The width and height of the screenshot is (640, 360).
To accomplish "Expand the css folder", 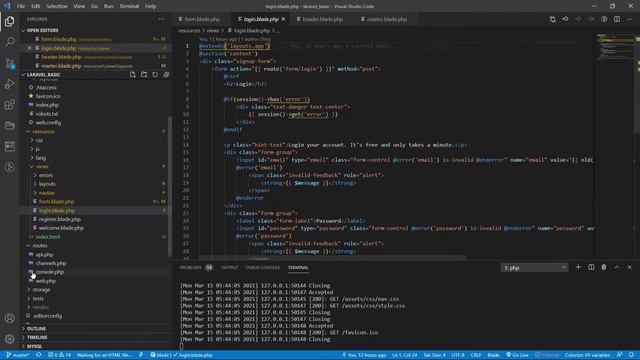I will (x=39, y=140).
